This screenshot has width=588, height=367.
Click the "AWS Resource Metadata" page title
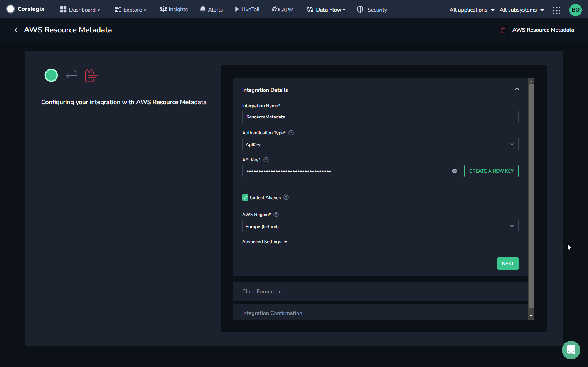pyautogui.click(x=68, y=30)
